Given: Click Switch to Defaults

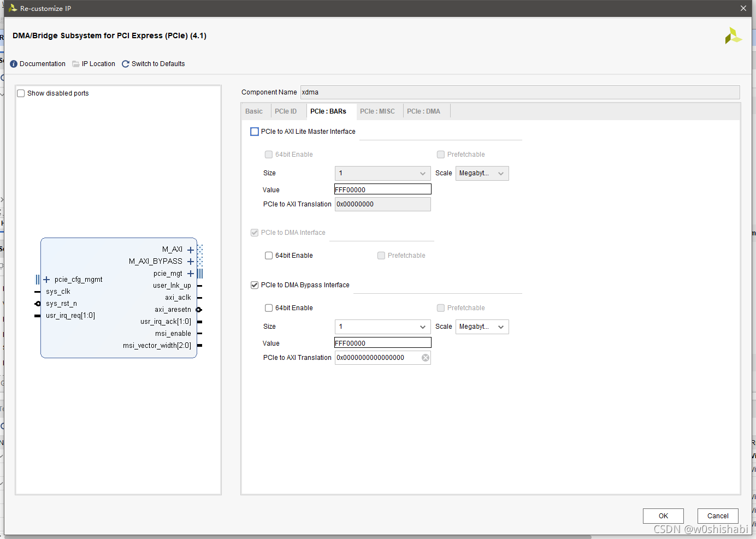Looking at the screenshot, I should coord(158,64).
